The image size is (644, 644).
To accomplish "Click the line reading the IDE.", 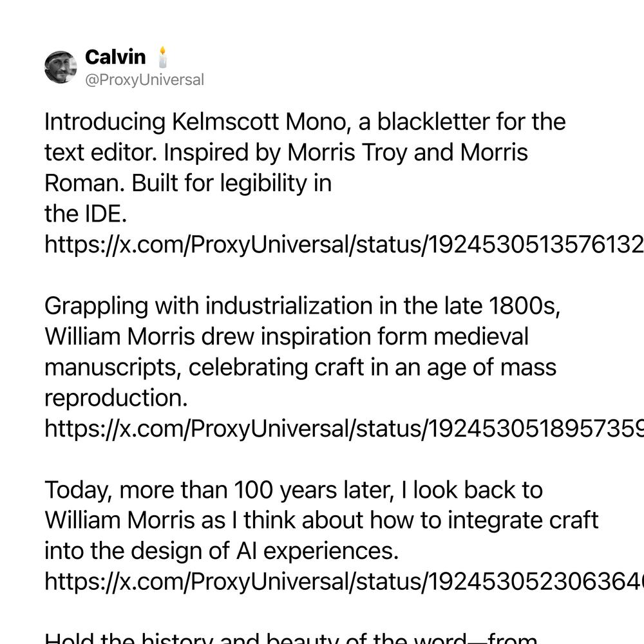I will [86, 214].
